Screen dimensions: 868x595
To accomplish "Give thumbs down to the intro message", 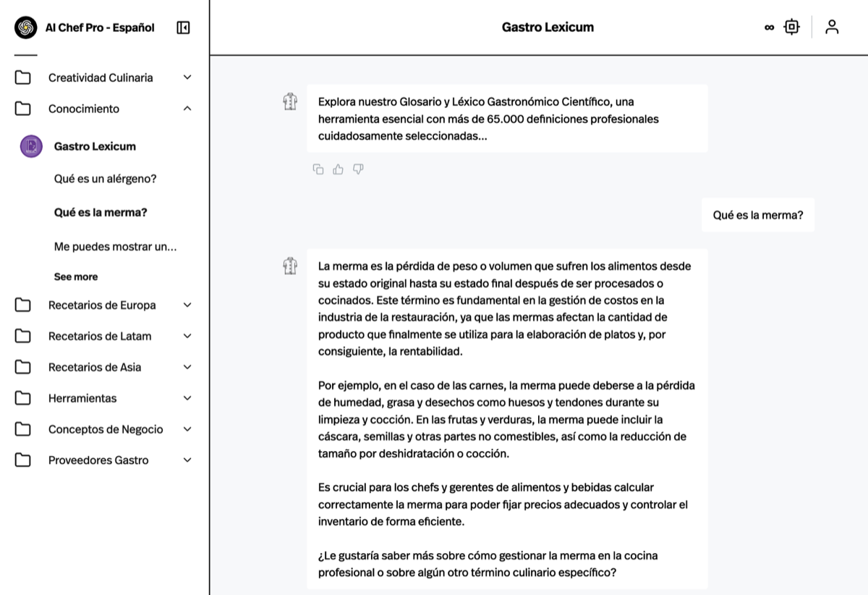I will (x=358, y=169).
